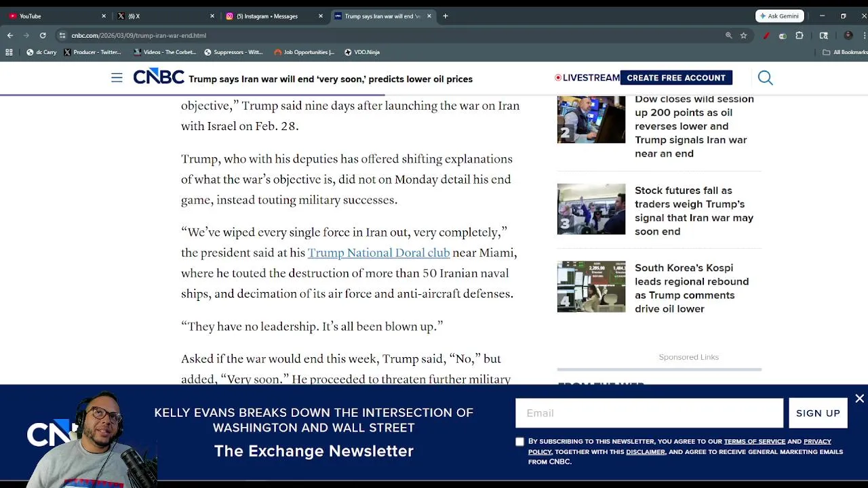This screenshot has width=868, height=488.
Task: Read Stock futures fall headline
Action: pos(694,211)
